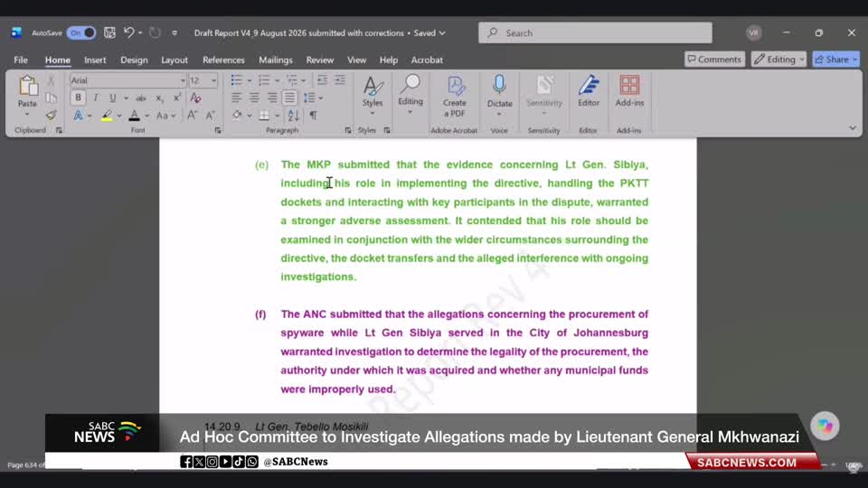Open Customize Quick Access Toolbar dropdown

click(x=175, y=33)
